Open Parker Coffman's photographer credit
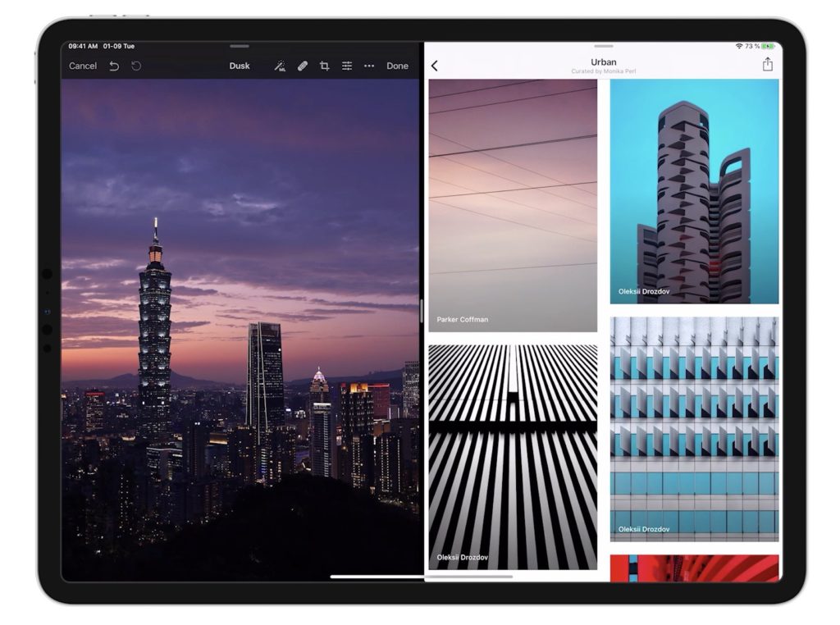 [x=462, y=319]
